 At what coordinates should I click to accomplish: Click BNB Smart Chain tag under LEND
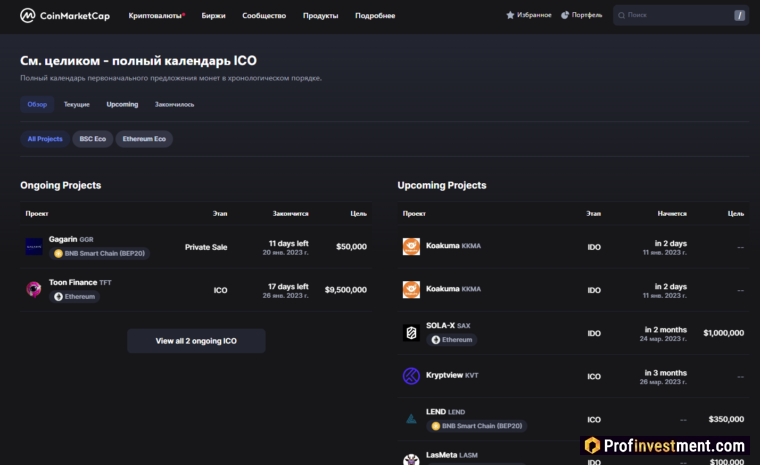[477, 426]
